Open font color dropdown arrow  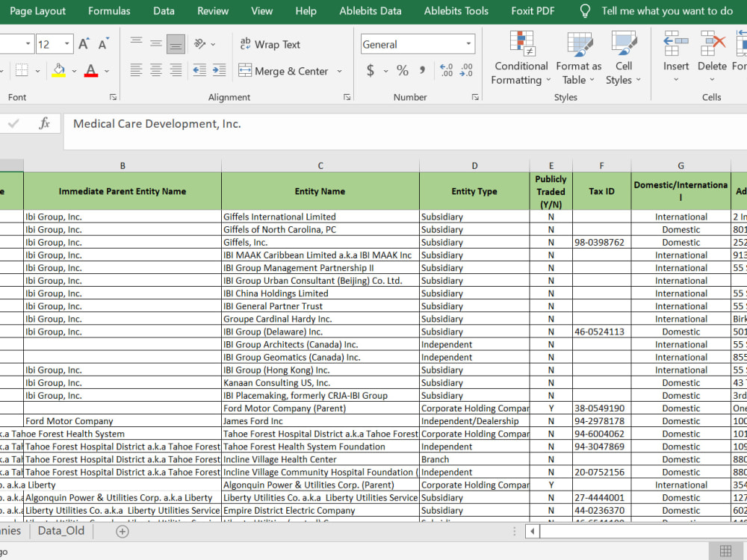[x=107, y=71]
